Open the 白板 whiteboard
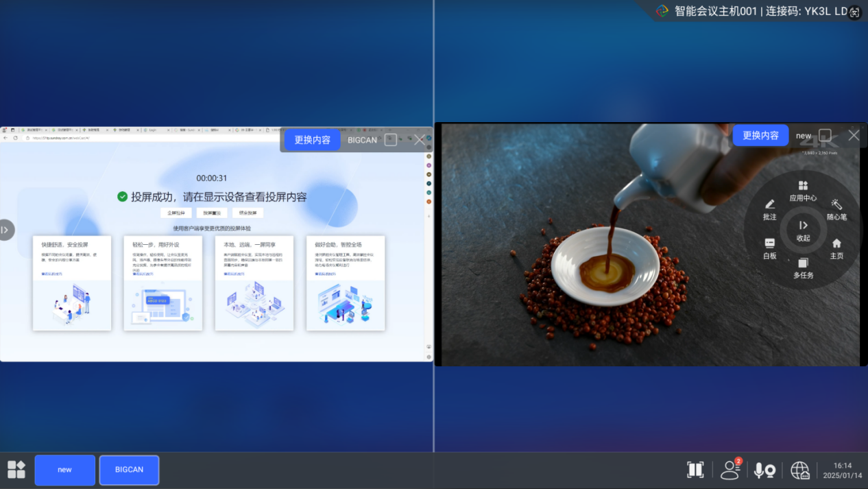Screen dimensions: 868x489 pos(770,248)
